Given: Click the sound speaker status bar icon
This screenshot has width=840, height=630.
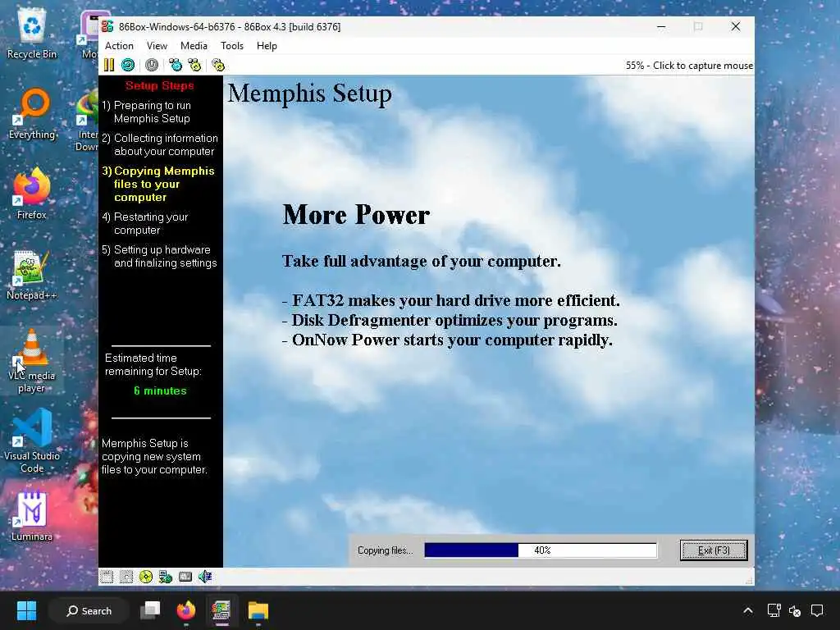Looking at the screenshot, I should click(205, 577).
